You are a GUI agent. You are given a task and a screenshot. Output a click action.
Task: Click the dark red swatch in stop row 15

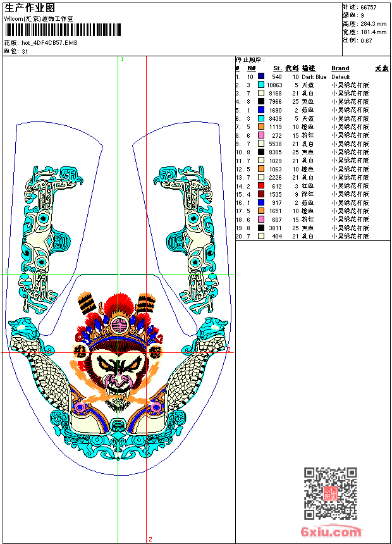[261, 194]
